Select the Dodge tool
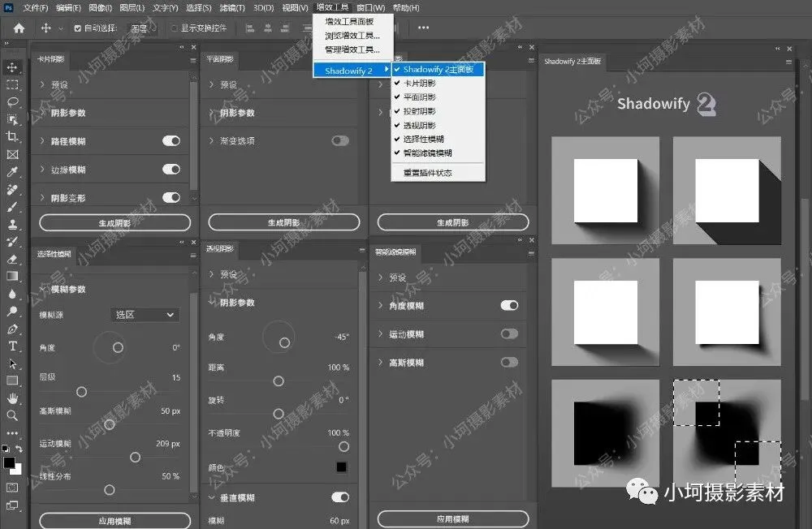Screen dimensions: 812x529 pos(12,311)
